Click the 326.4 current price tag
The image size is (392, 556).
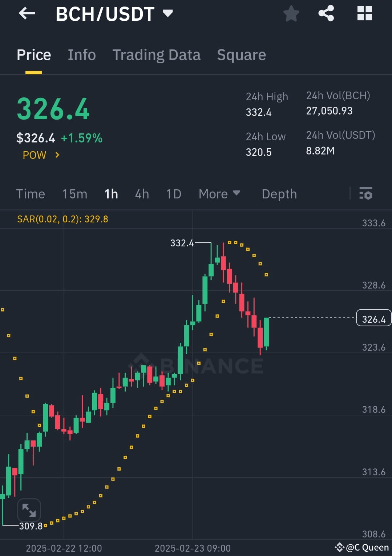[x=373, y=318]
